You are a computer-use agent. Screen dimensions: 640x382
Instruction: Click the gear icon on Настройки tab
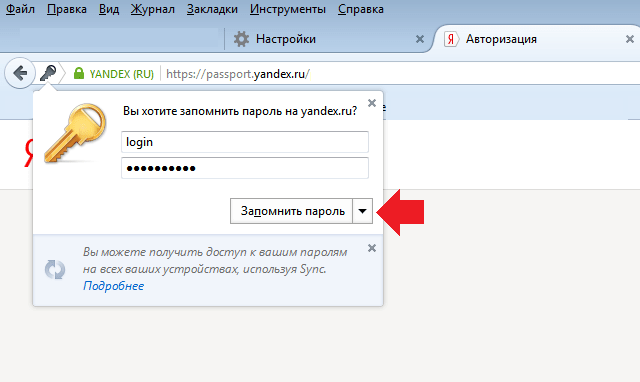coord(241,39)
